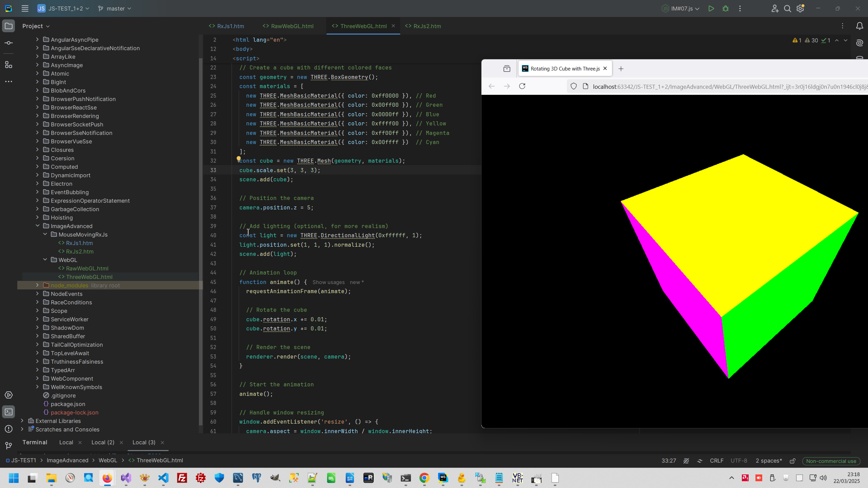Viewport: 868px width, 488px height.
Task: Click the Show usages inlay hint
Action: tap(328, 282)
